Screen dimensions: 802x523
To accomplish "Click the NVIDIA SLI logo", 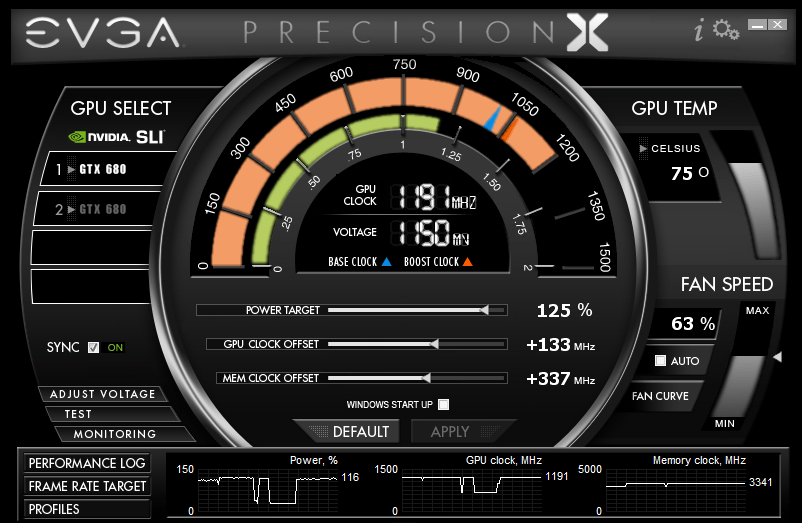I will click(117, 137).
